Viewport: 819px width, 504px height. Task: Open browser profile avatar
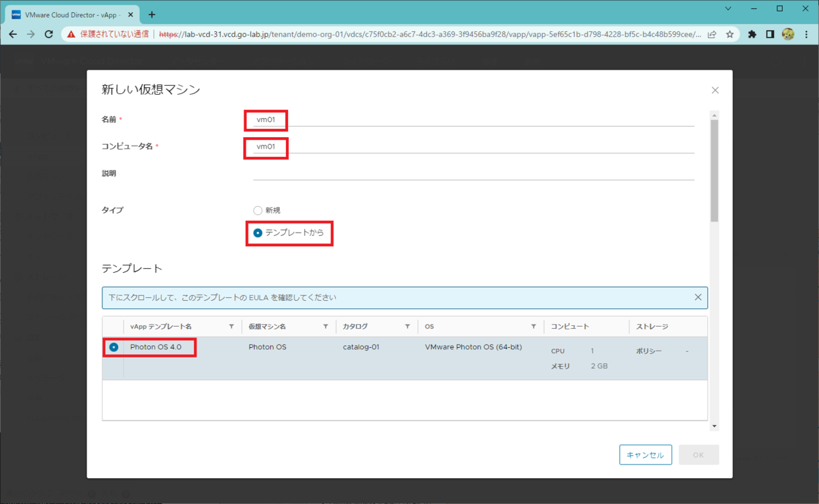(x=788, y=34)
